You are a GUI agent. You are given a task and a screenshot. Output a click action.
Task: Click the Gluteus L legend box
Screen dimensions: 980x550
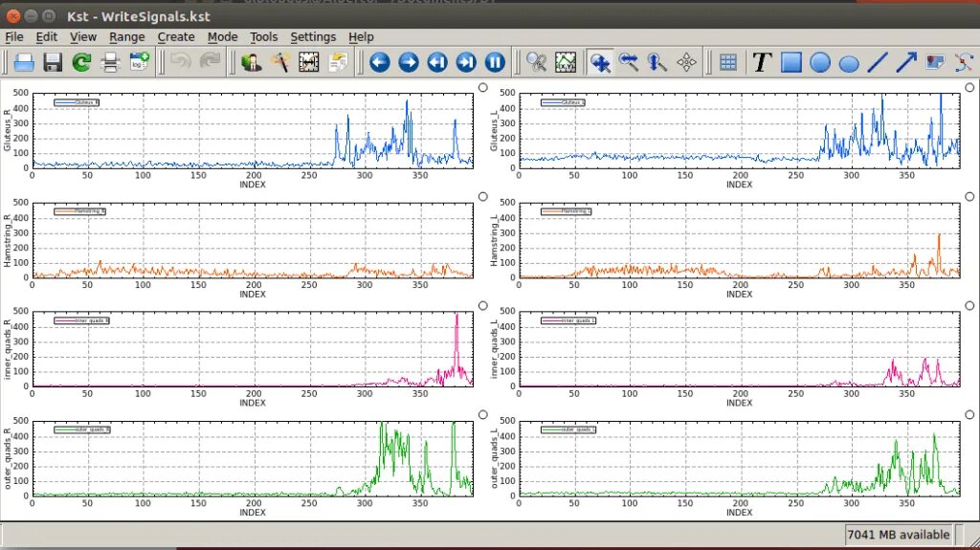click(x=563, y=102)
